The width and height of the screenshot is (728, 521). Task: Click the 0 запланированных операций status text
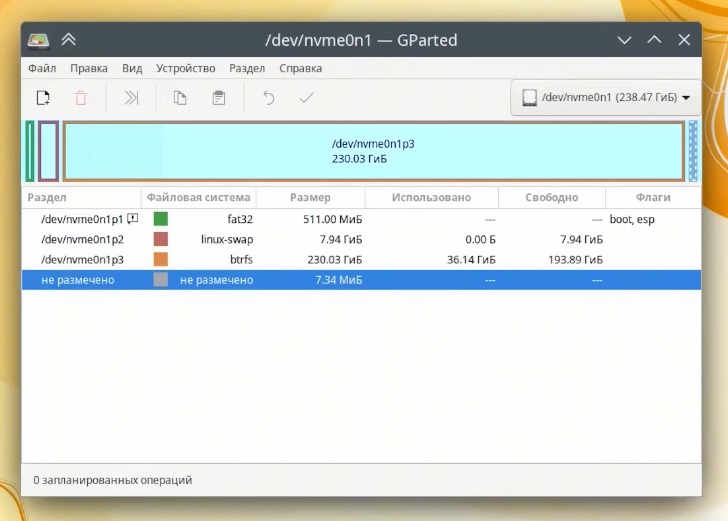pos(112,480)
